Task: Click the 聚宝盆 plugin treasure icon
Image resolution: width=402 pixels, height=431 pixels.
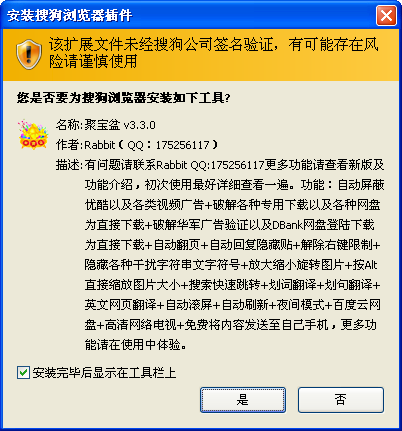Action: pyautogui.click(x=33, y=134)
